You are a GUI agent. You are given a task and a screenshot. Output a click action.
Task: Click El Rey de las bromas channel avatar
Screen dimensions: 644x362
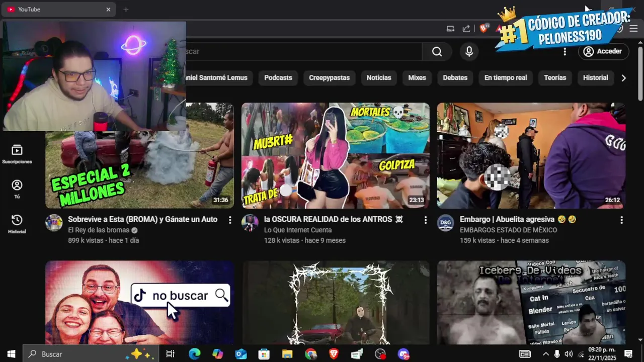(x=54, y=223)
